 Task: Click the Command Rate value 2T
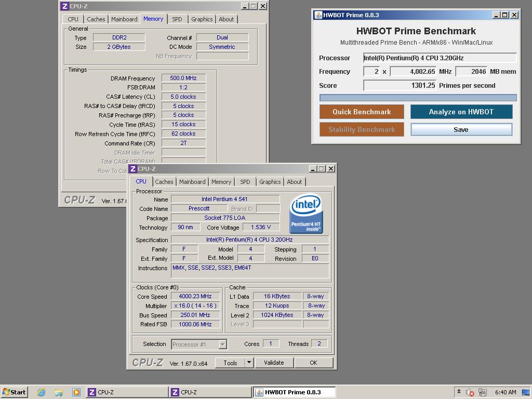tap(183, 143)
